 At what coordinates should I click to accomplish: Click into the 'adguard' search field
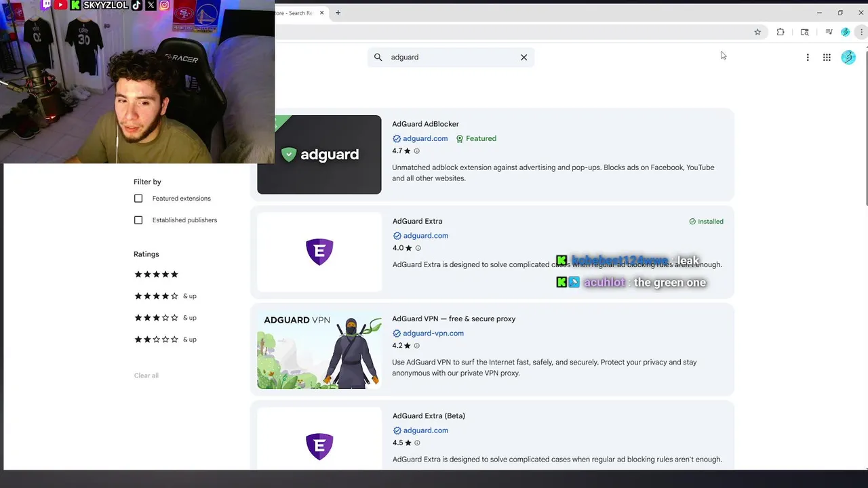pyautogui.click(x=451, y=57)
